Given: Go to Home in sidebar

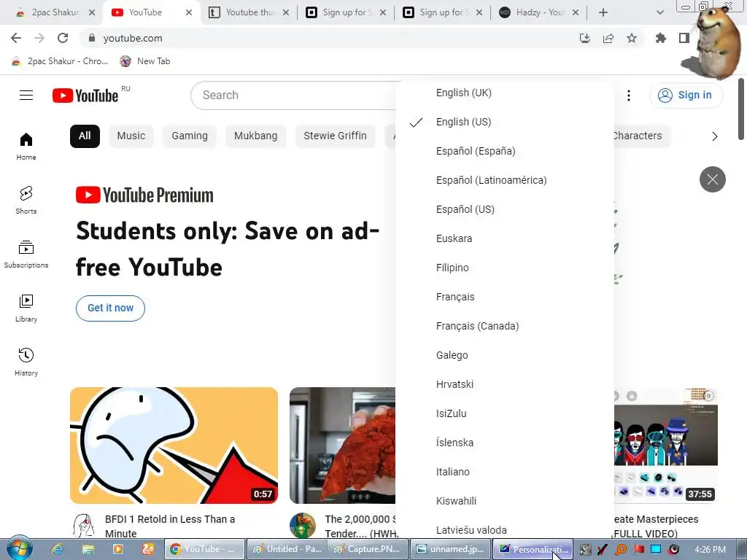Looking at the screenshot, I should [x=26, y=146].
